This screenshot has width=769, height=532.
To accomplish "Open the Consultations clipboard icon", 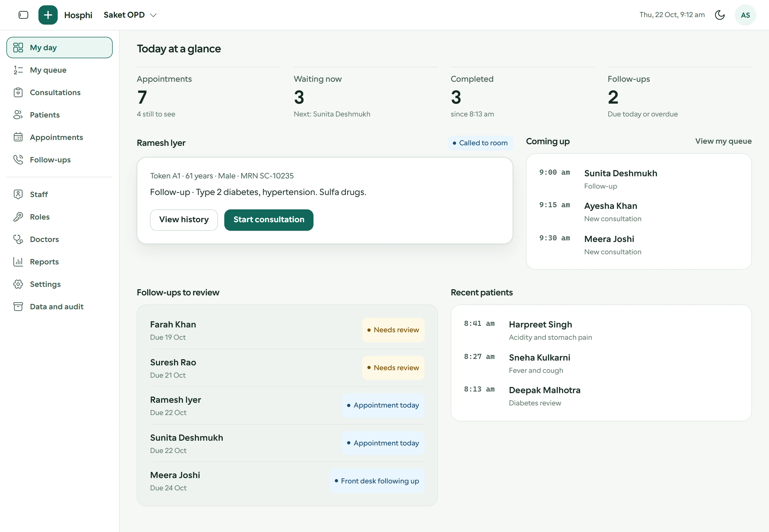I will (x=18, y=92).
